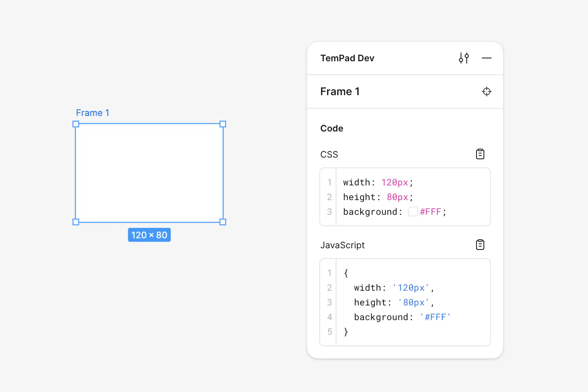588x392 pixels.
Task: Click the top-left resize handle of Frame 1
Action: coord(76,124)
